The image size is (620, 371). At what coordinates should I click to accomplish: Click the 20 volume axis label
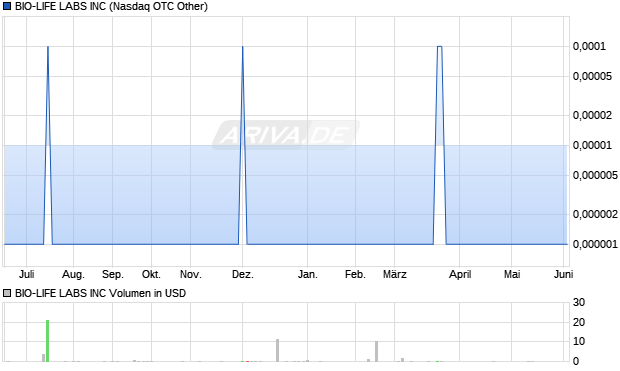579,322
